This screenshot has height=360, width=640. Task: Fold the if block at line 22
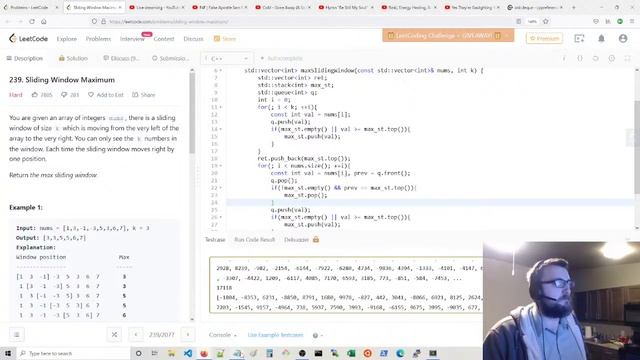[x=221, y=188]
